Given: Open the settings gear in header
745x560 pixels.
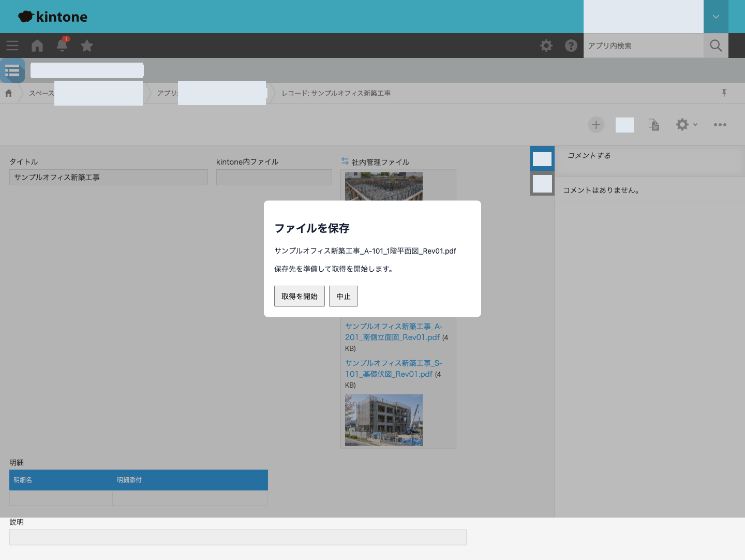Looking at the screenshot, I should click(x=546, y=46).
